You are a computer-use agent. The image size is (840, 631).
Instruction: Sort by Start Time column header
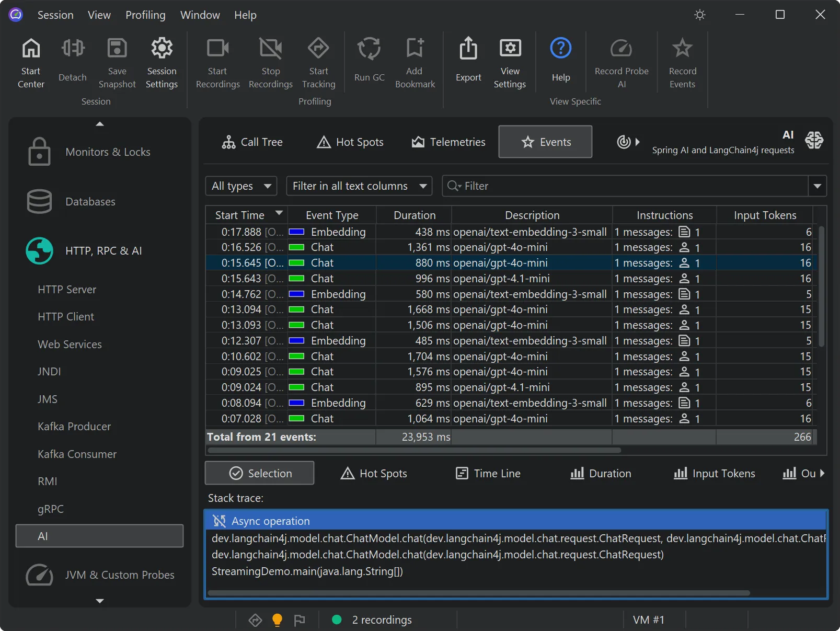(x=246, y=215)
